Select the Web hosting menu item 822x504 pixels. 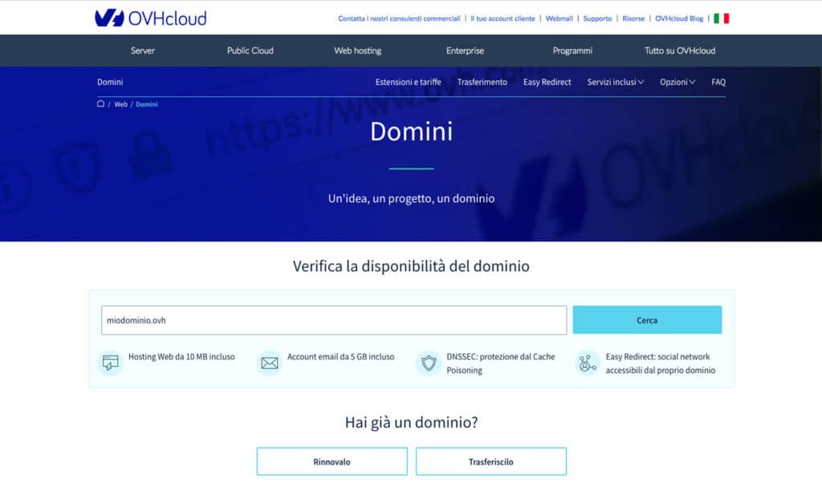[356, 50]
